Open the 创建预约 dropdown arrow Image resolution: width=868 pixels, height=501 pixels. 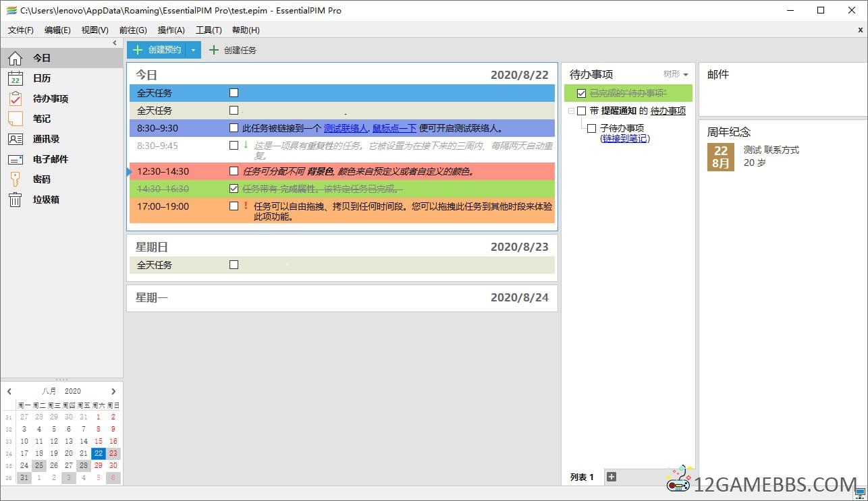pos(193,50)
